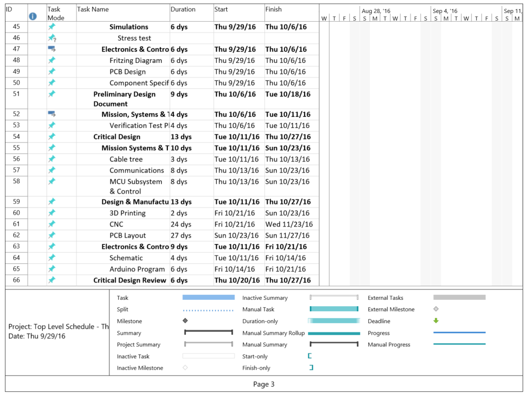Select the CNC task name cell
532x399 pixels.
click(x=116, y=224)
